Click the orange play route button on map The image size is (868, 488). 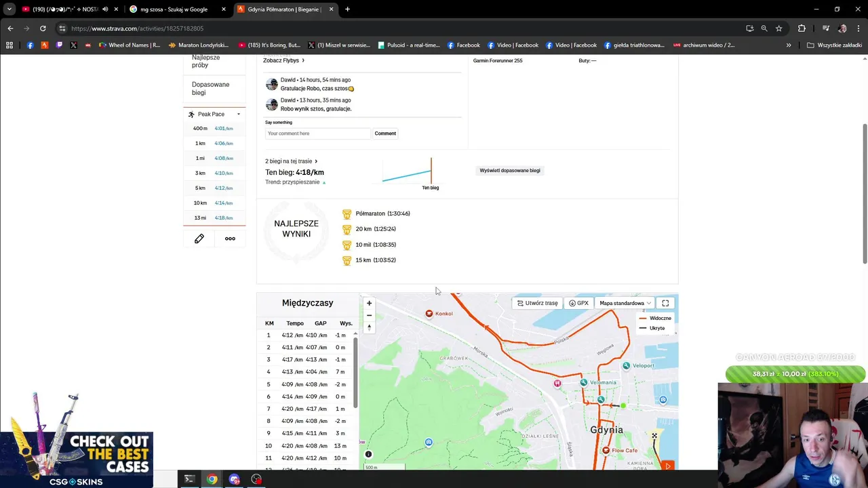pyautogui.click(x=668, y=466)
